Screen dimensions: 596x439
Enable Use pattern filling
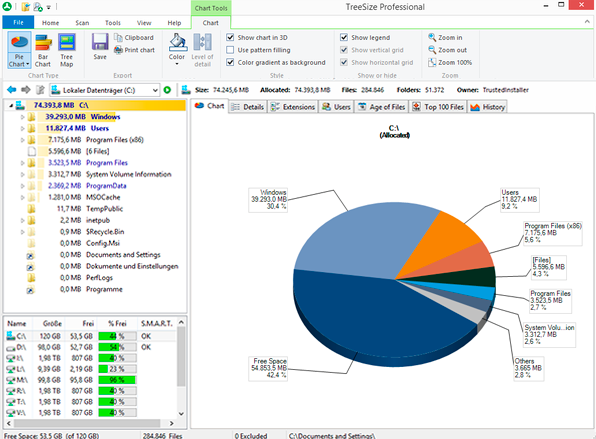coord(230,50)
